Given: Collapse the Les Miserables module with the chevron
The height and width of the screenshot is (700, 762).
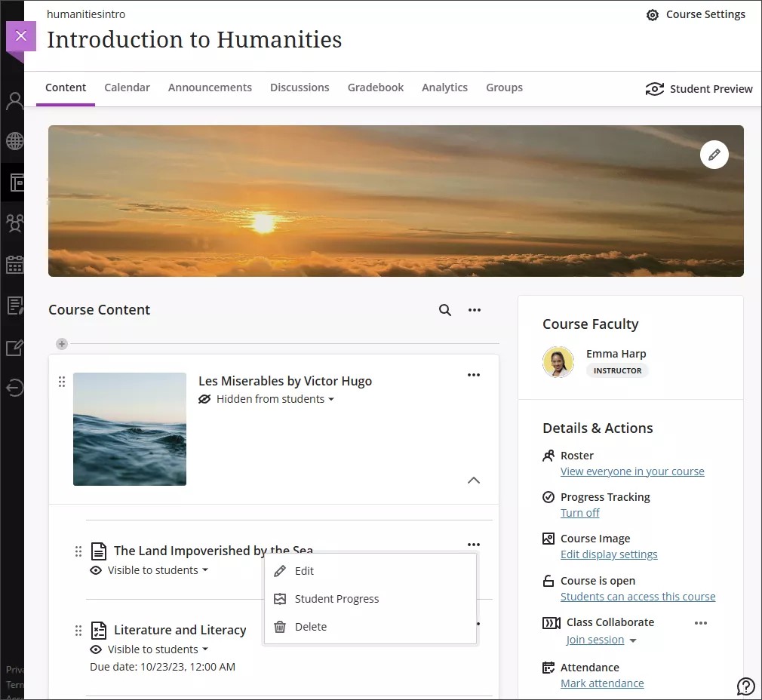Looking at the screenshot, I should 474,480.
